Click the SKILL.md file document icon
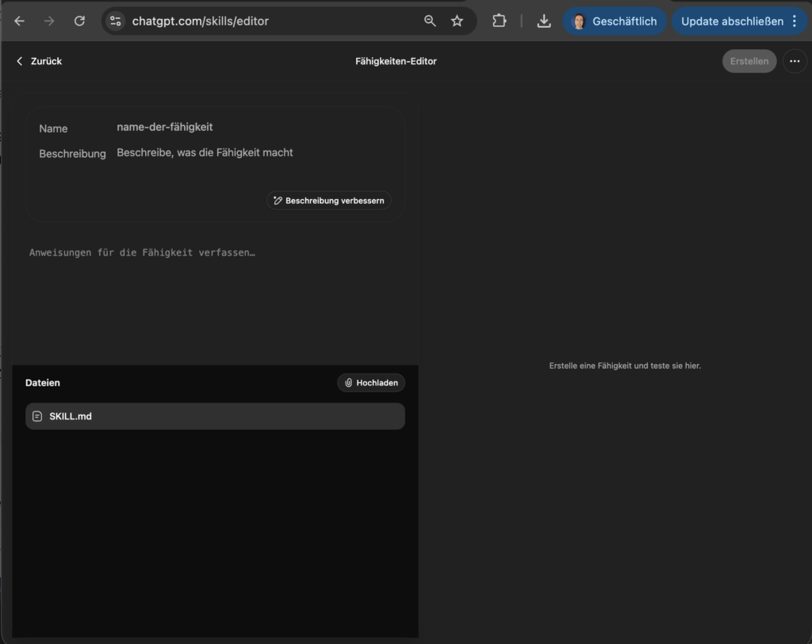The height and width of the screenshot is (644, 812). (x=37, y=416)
